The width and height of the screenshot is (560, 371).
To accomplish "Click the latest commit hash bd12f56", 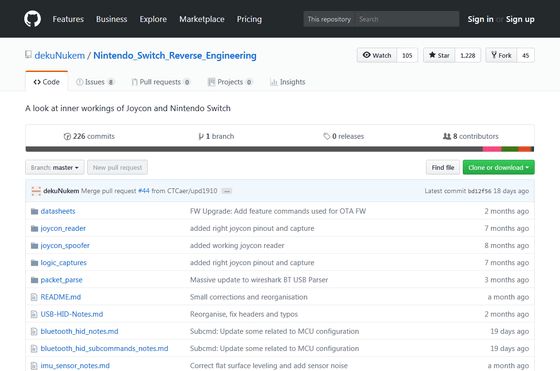I will click(479, 191).
